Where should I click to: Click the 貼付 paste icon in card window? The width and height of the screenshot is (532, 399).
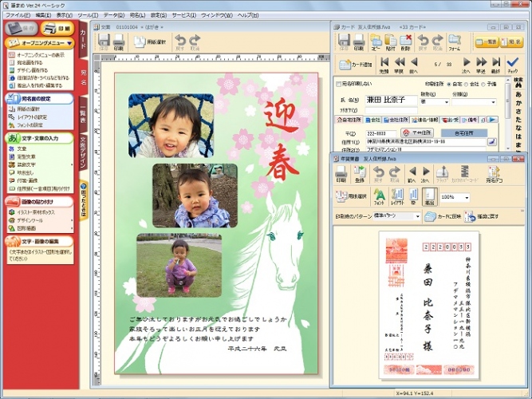point(391,42)
